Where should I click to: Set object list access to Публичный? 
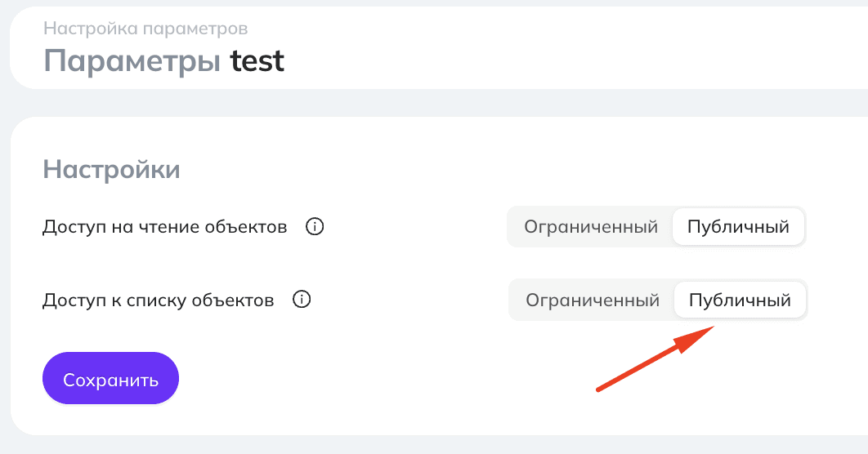pyautogui.click(x=740, y=300)
